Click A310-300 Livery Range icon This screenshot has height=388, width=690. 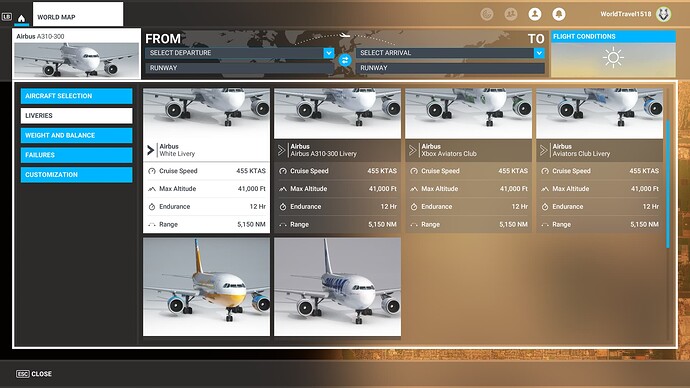coord(283,225)
